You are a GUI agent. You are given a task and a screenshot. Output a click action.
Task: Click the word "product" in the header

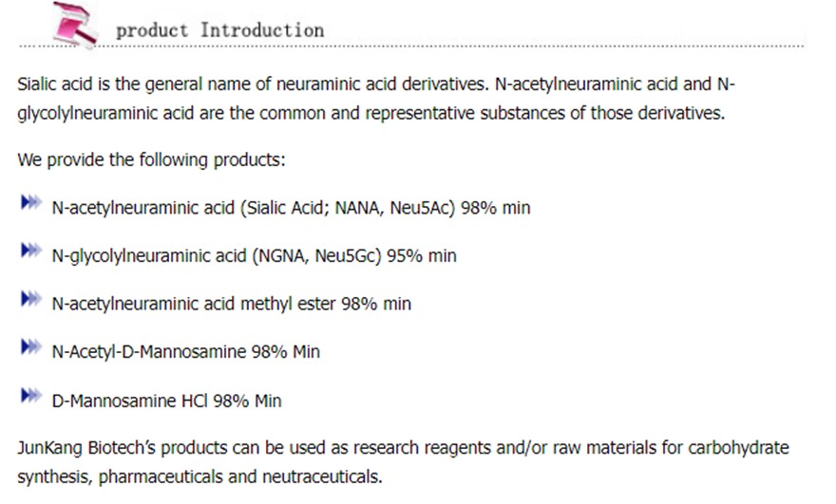pyautogui.click(x=152, y=30)
